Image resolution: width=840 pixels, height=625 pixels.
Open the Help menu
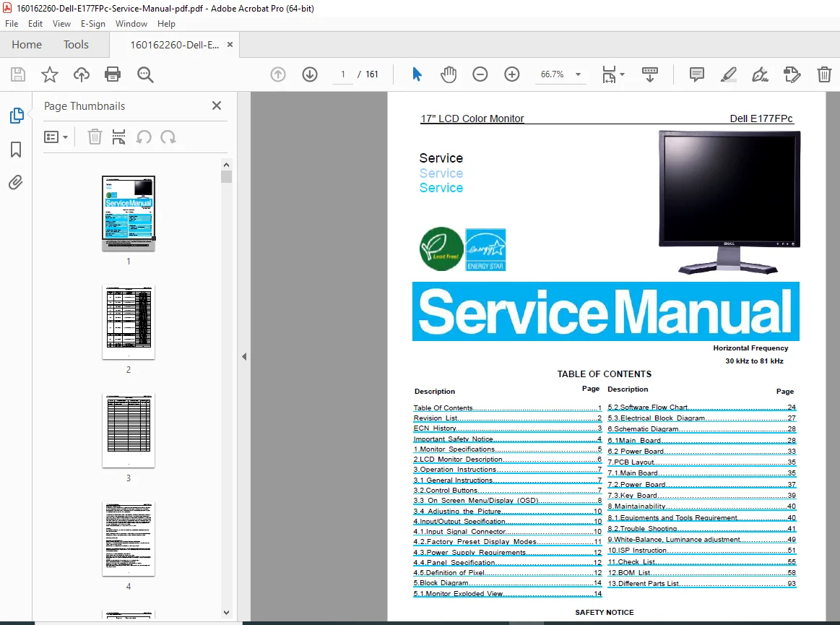point(166,24)
